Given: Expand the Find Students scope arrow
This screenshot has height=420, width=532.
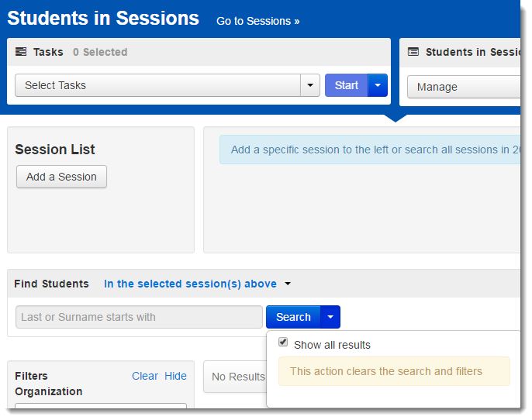Looking at the screenshot, I should 288,284.
